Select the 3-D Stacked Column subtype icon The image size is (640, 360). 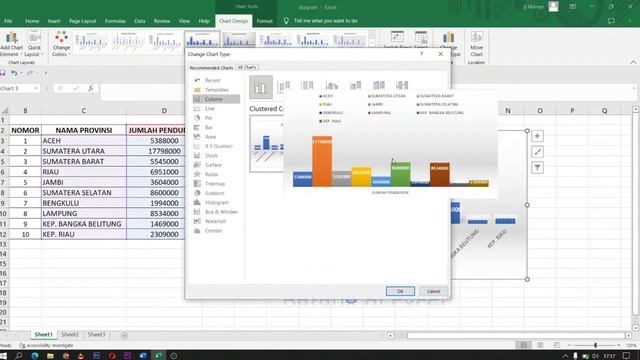(x=355, y=85)
